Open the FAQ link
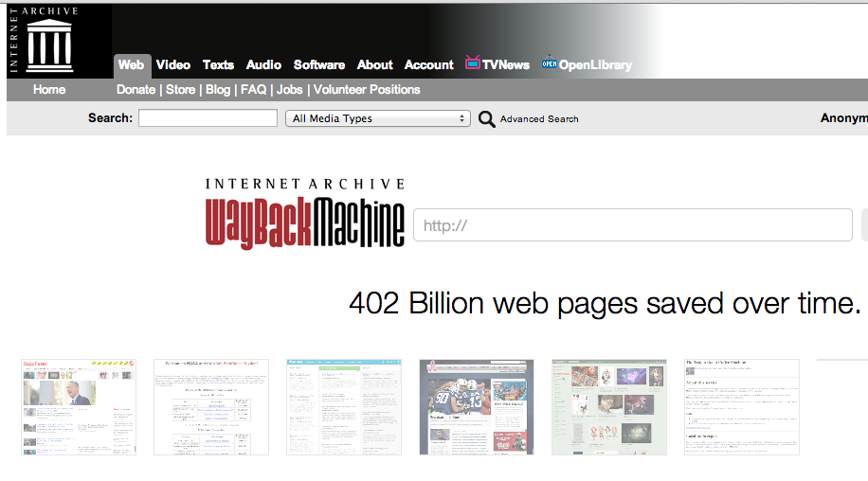This screenshot has width=868, height=481. point(254,90)
